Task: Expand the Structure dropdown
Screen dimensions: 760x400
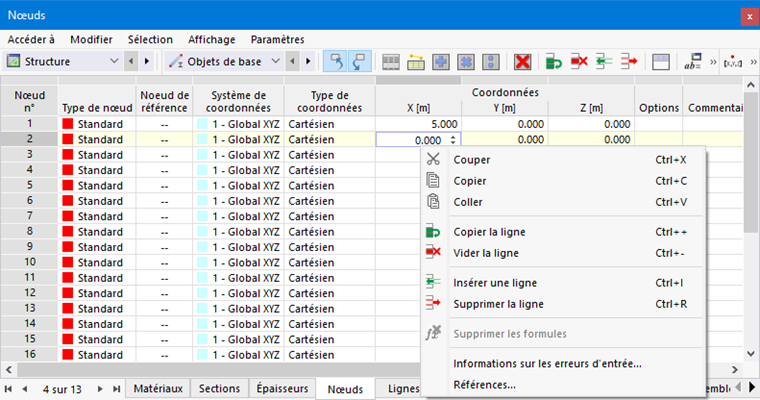Action: pyautogui.click(x=114, y=61)
